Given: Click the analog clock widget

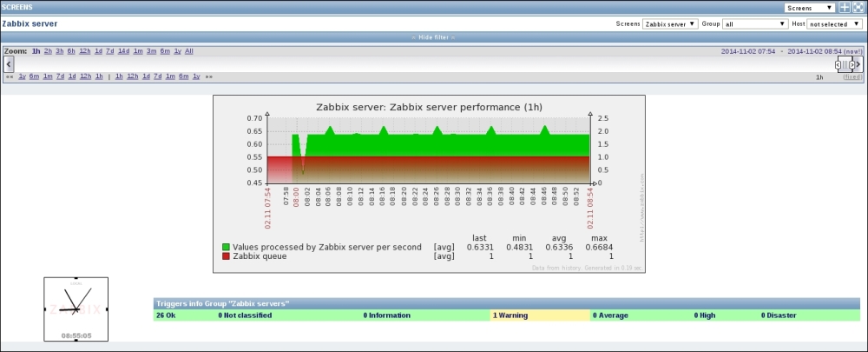Looking at the screenshot, I should click(76, 309).
